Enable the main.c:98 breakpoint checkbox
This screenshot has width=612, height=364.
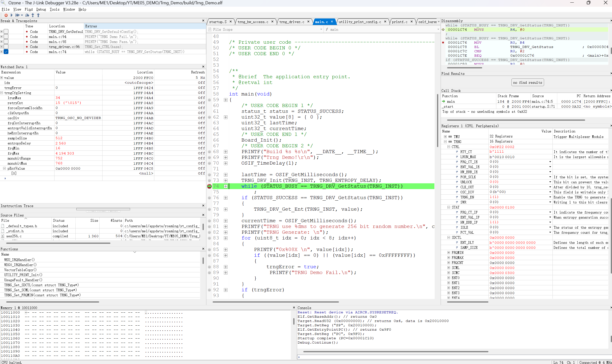6,42
